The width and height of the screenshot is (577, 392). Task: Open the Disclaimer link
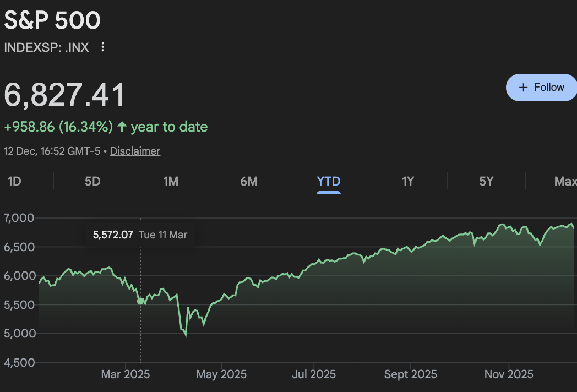(135, 150)
